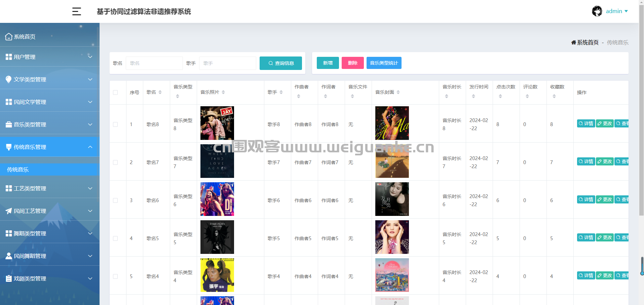This screenshot has height=305, width=644.
Task: Click the brush icon beside 传统音乐管理
Action: (x=9, y=147)
